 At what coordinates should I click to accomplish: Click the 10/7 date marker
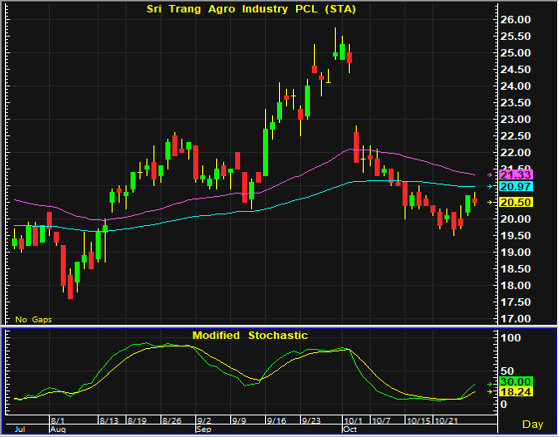(381, 421)
